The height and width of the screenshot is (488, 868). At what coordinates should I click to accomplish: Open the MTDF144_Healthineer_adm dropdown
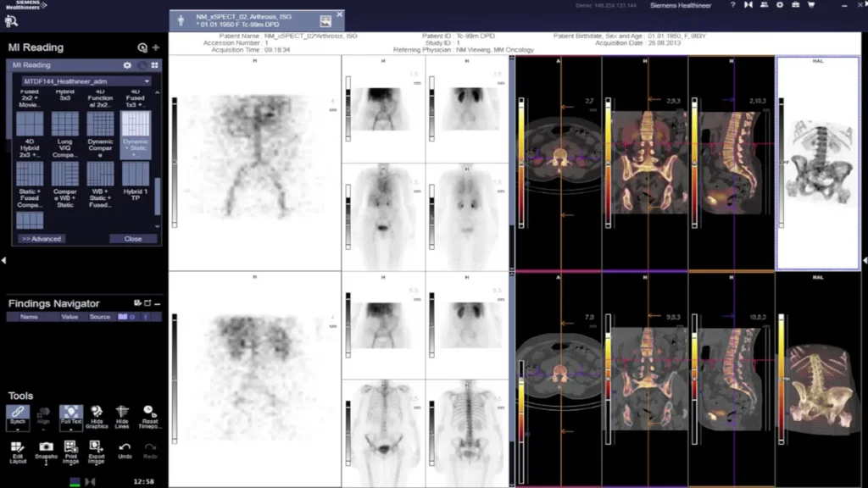pyautogui.click(x=86, y=81)
